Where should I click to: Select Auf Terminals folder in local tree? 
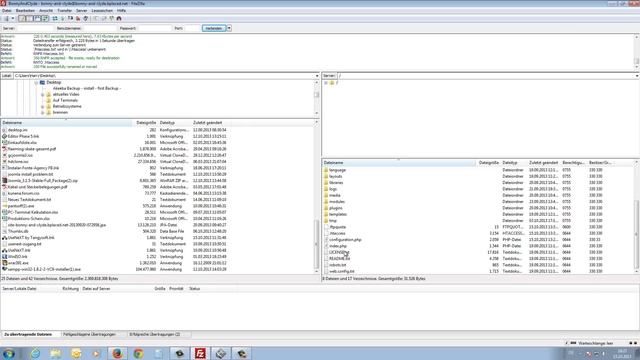65,100
